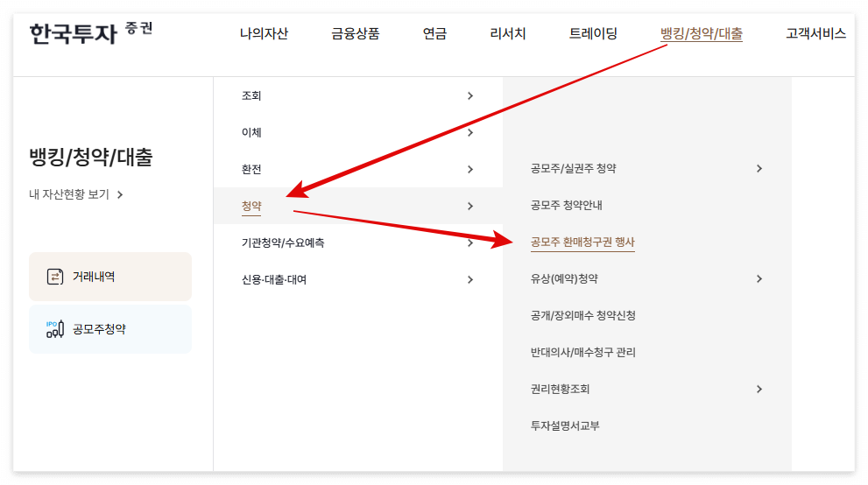Select the 청약 submenu item
Image resolution: width=868 pixels, height=485 pixels.
coord(251,207)
